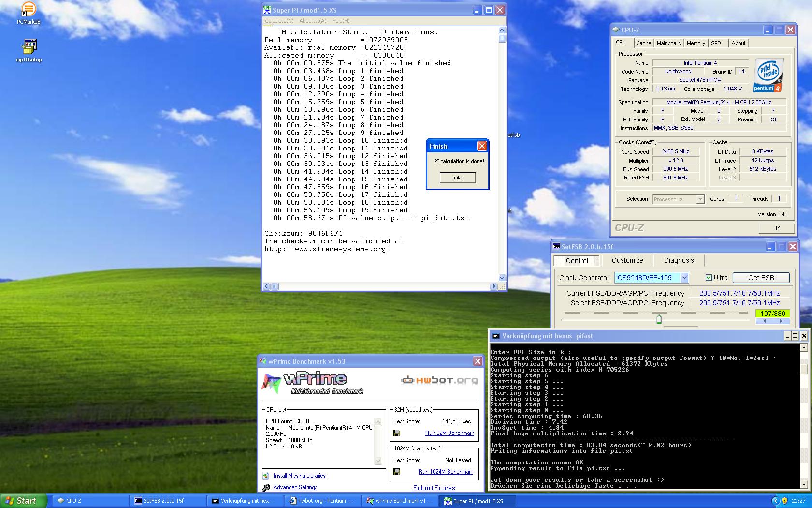Click the security shield tray icon

coord(784,501)
